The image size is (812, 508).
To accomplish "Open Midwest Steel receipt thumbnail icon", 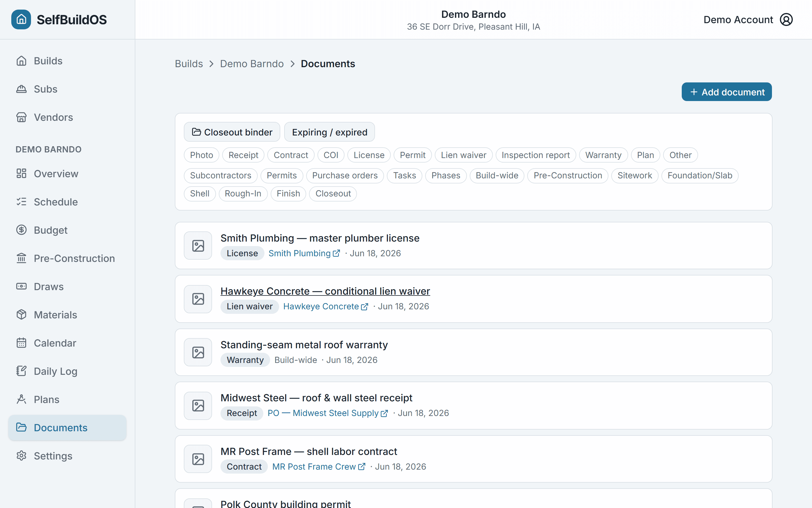I will click(198, 406).
